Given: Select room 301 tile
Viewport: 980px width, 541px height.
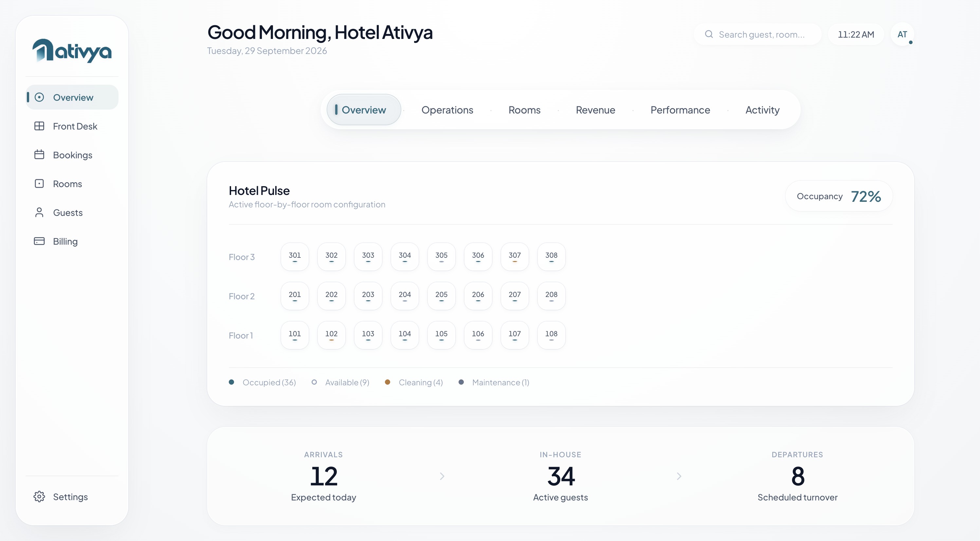Looking at the screenshot, I should (295, 257).
